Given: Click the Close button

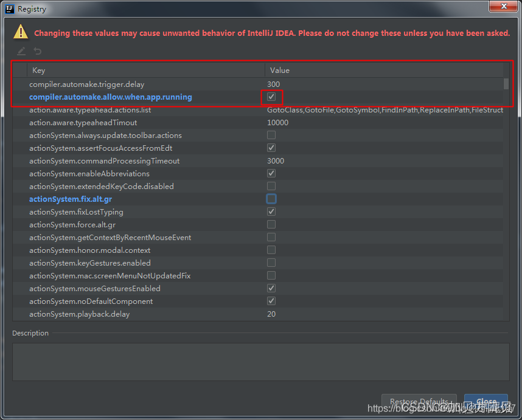Looking at the screenshot, I should coord(486,401).
